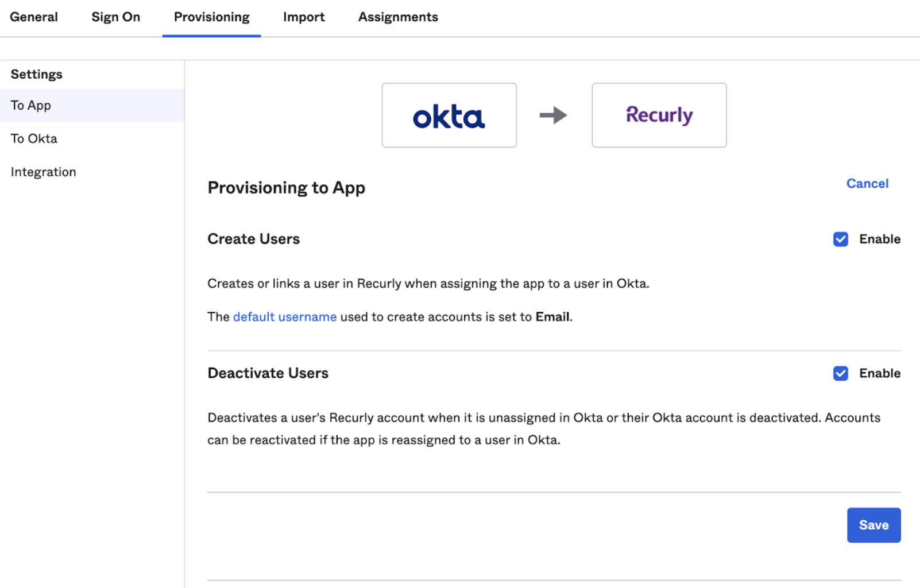Go to the Assignments tab

coord(398,17)
